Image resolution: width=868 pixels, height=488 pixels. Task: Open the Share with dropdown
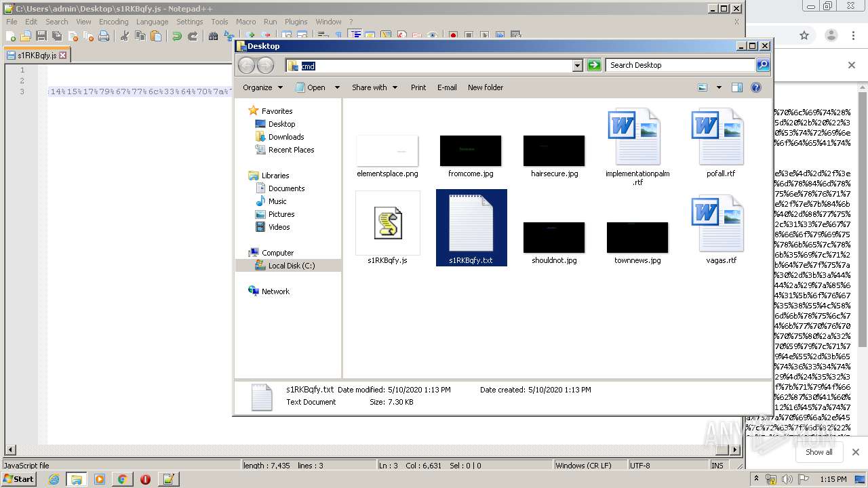click(374, 87)
